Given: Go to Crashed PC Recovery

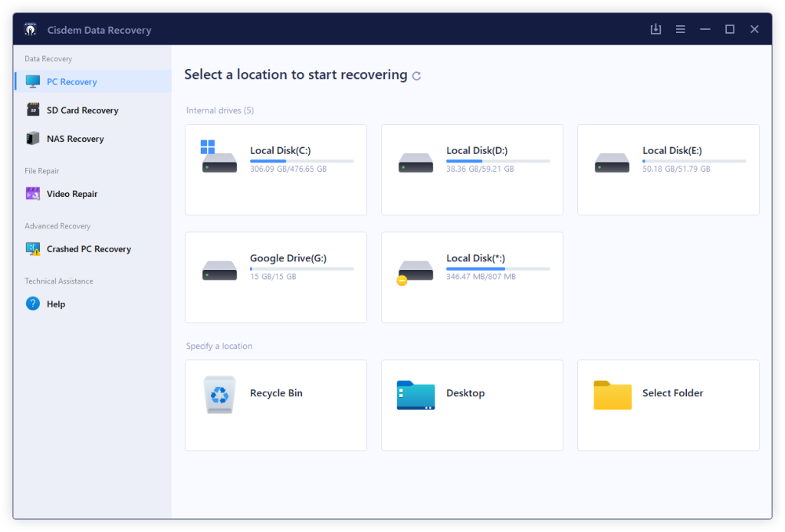Looking at the screenshot, I should 93,248.
